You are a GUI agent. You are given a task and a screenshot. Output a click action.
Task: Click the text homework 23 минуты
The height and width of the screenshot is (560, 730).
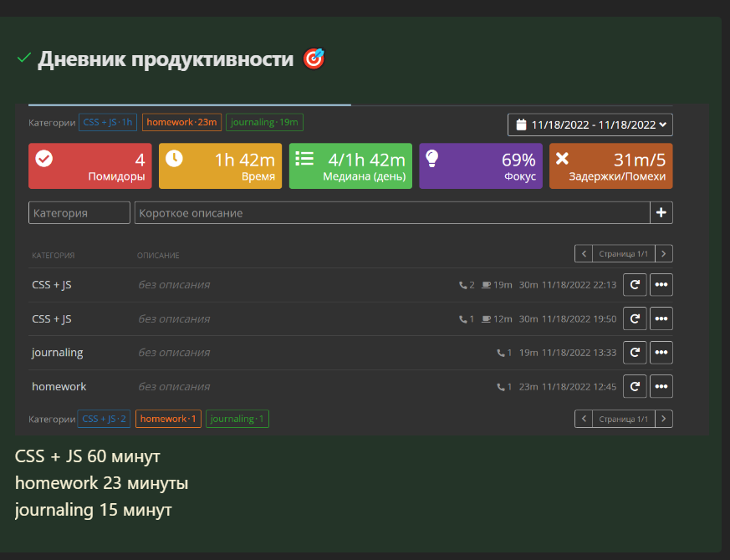(x=101, y=483)
